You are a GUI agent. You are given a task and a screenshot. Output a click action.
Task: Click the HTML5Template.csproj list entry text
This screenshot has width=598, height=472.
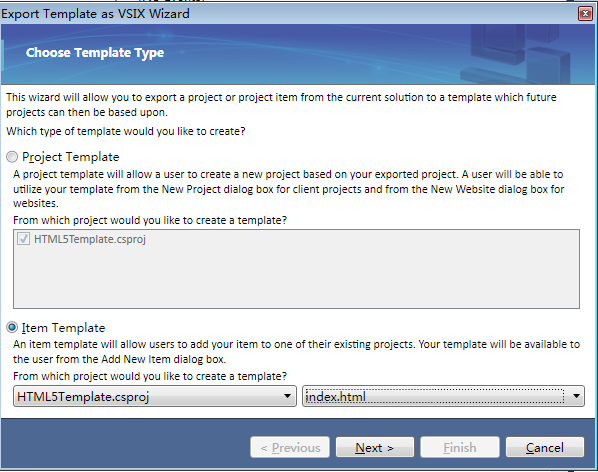point(90,239)
